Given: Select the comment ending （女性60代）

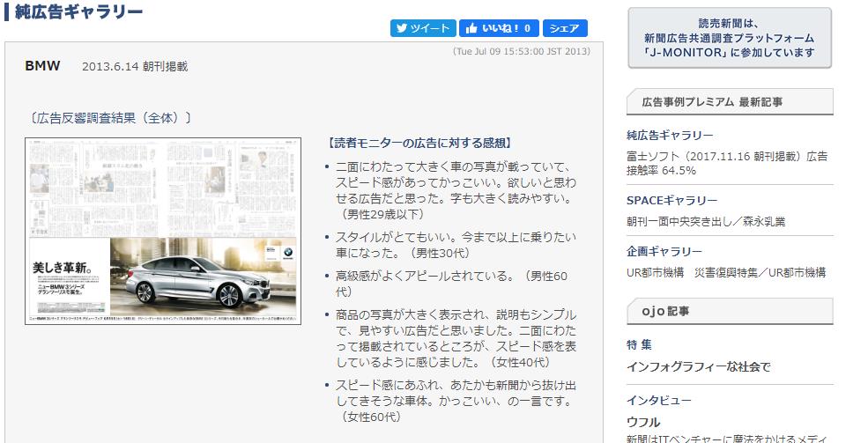Looking at the screenshot, I should pyautogui.click(x=456, y=401).
